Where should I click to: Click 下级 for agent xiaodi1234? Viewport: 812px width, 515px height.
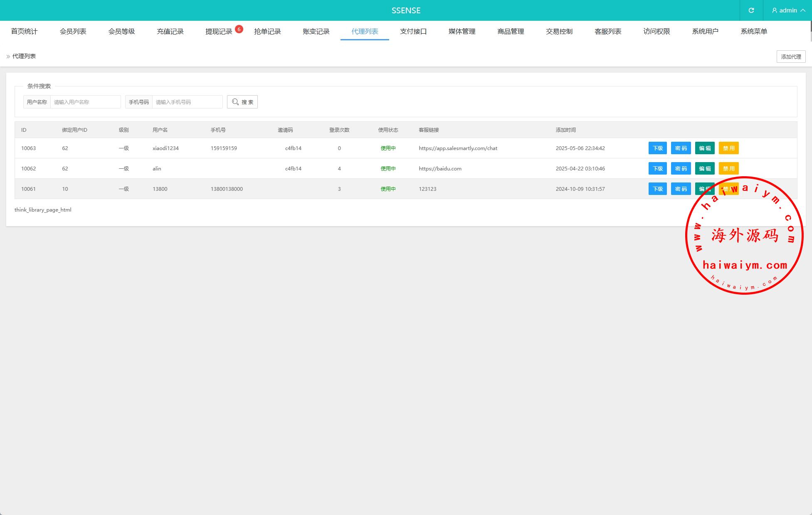coord(657,148)
